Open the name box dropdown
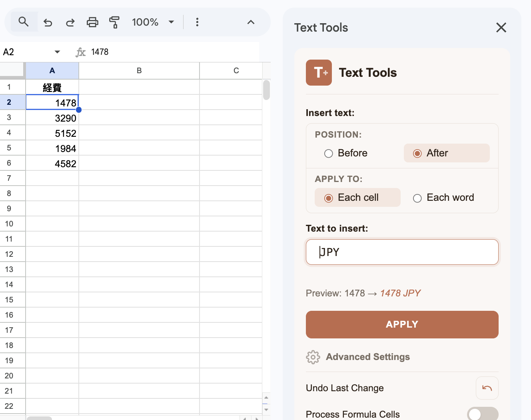The image size is (531, 420). (x=57, y=52)
